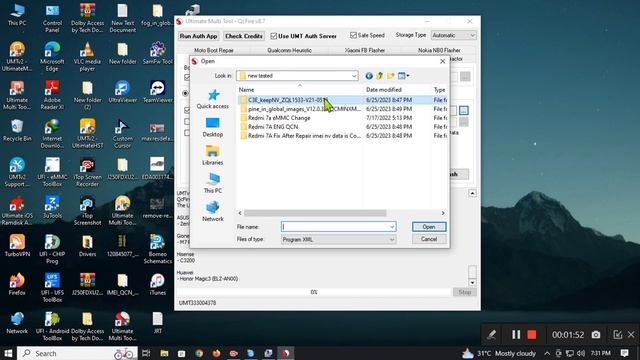Show hidden system tray icons chevron

[547, 353]
